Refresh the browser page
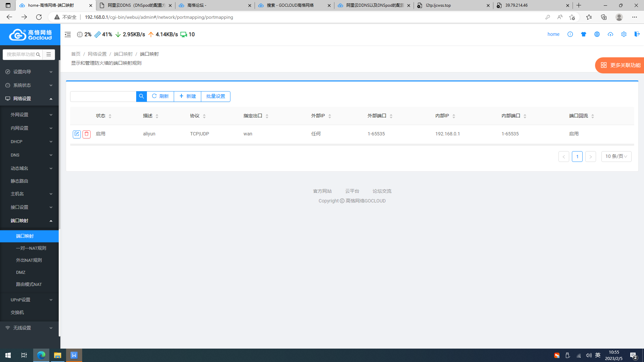 click(x=39, y=17)
